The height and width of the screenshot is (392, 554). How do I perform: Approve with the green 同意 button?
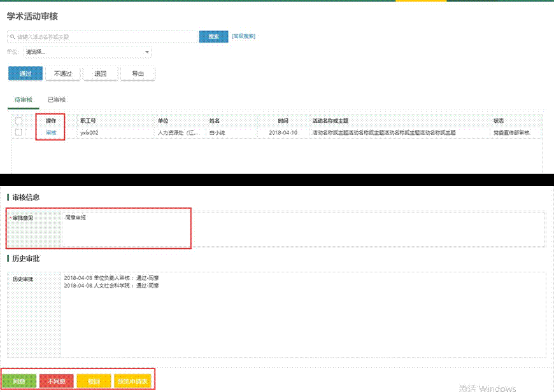(x=19, y=381)
